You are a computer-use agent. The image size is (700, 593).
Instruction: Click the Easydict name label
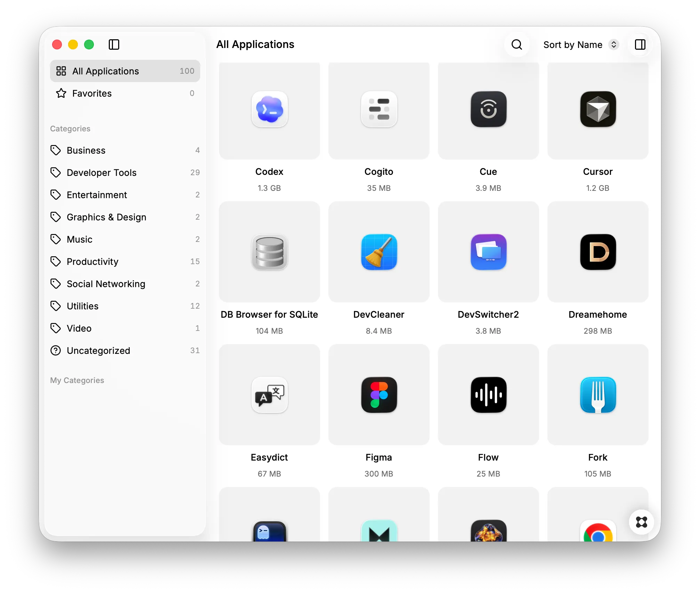(269, 457)
